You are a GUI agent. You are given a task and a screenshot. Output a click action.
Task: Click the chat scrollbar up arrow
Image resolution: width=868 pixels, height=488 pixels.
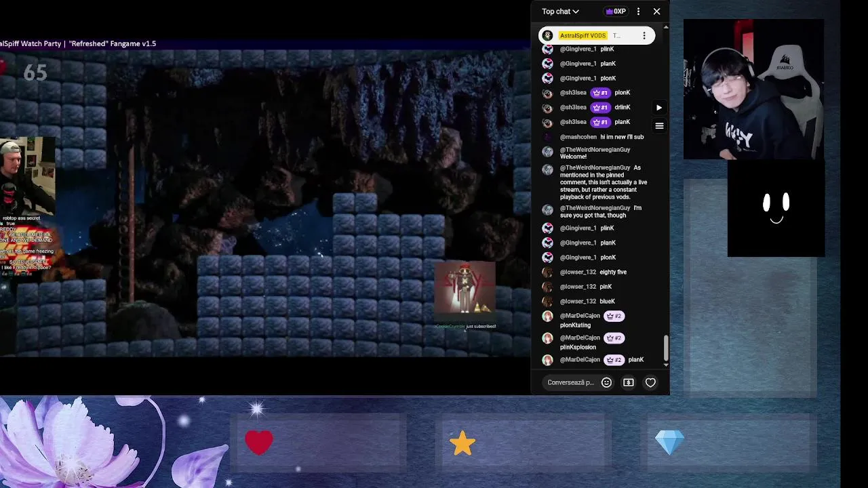[x=666, y=28]
